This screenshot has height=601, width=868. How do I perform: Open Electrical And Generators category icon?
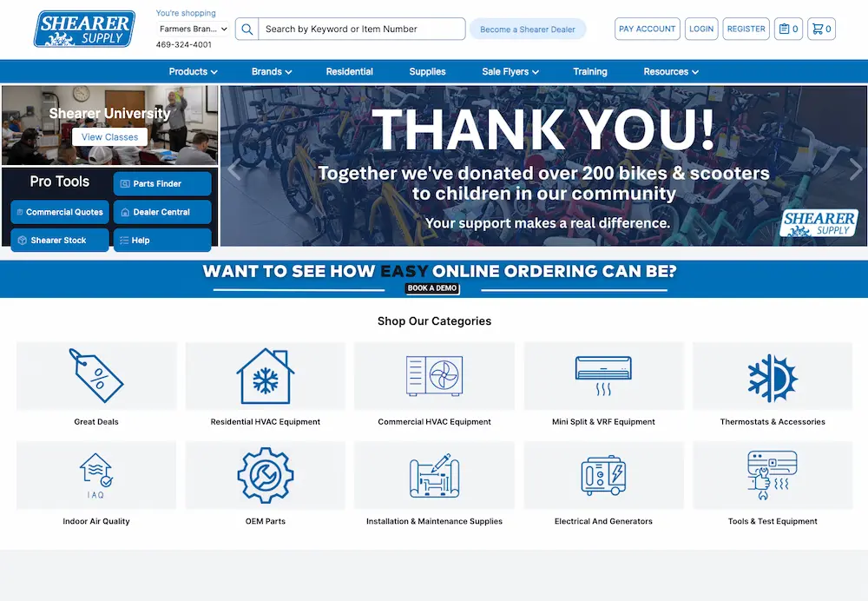603,475
